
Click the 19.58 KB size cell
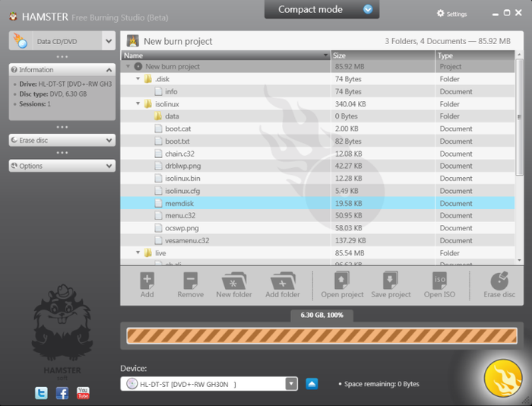coord(383,203)
